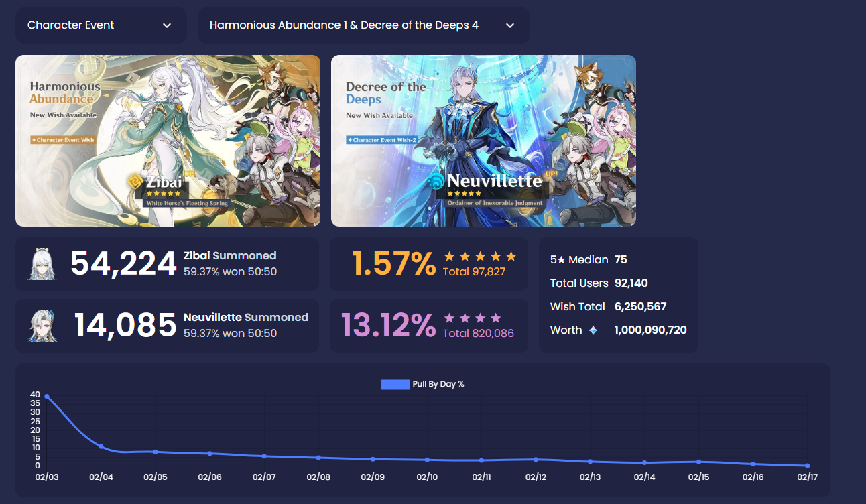Viewport: 866px width, 504px height.
Task: Select the chart data point for 02/09
Action: pos(373,459)
